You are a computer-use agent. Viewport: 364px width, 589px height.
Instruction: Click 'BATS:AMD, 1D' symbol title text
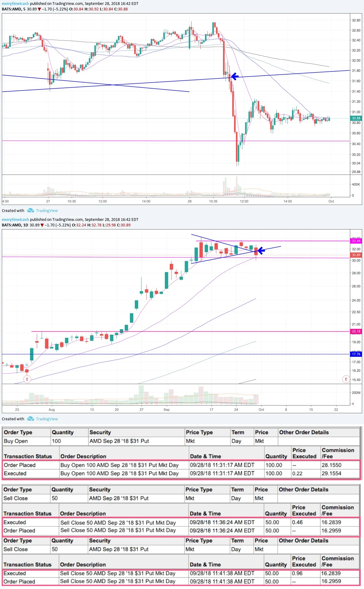click(15, 225)
